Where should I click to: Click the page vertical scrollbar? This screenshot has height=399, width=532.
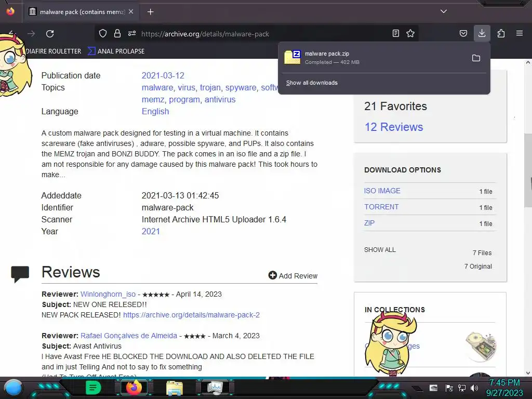point(528,170)
